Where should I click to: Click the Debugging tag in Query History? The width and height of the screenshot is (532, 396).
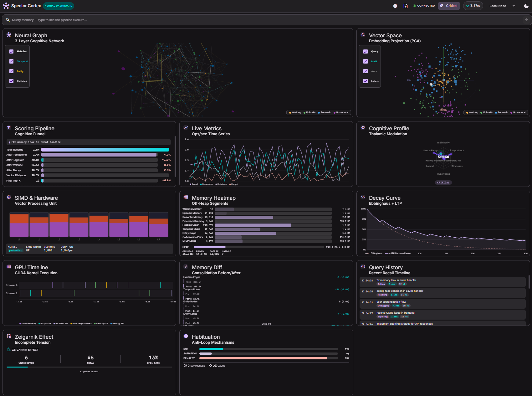coord(383,306)
